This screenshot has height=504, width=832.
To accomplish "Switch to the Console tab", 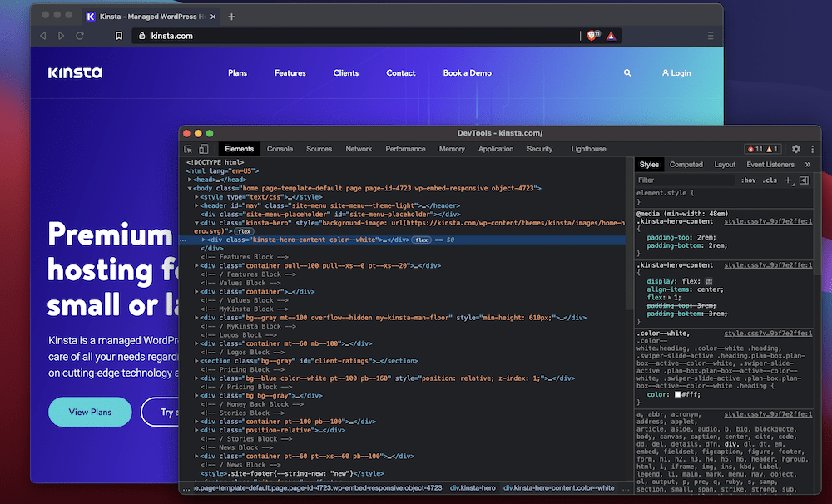I will click(x=280, y=149).
